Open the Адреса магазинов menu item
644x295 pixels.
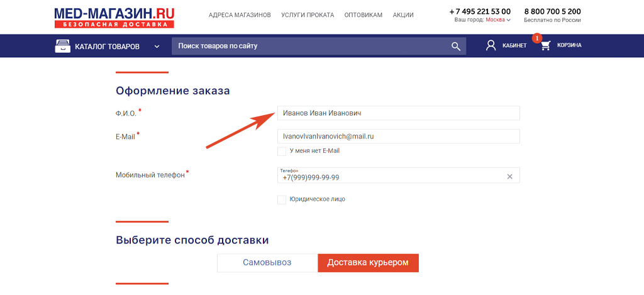coord(240,15)
